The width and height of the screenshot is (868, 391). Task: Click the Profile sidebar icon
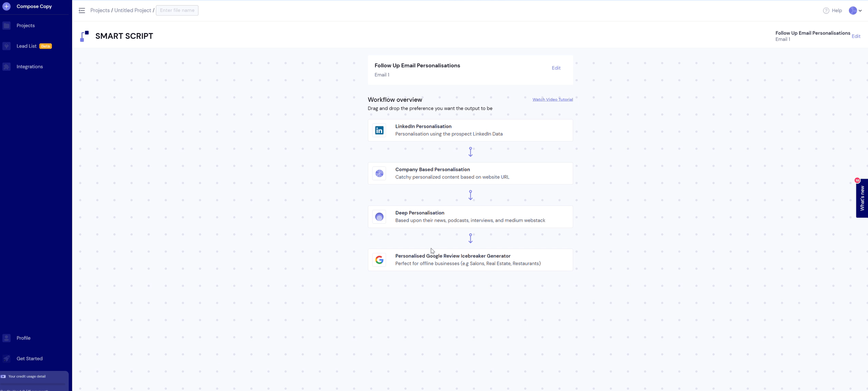[7, 338]
